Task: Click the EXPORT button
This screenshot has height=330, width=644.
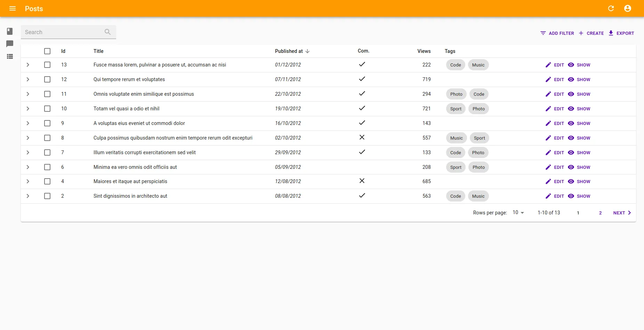Action: click(x=621, y=33)
